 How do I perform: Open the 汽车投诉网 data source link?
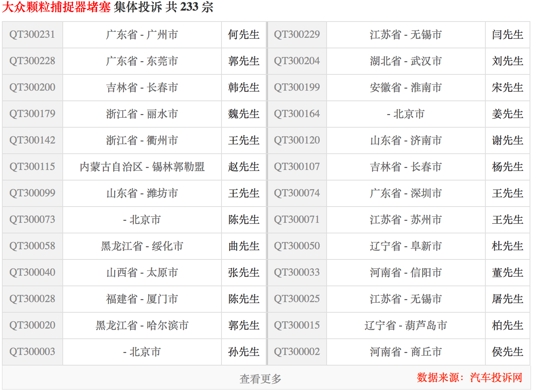coord(496,378)
